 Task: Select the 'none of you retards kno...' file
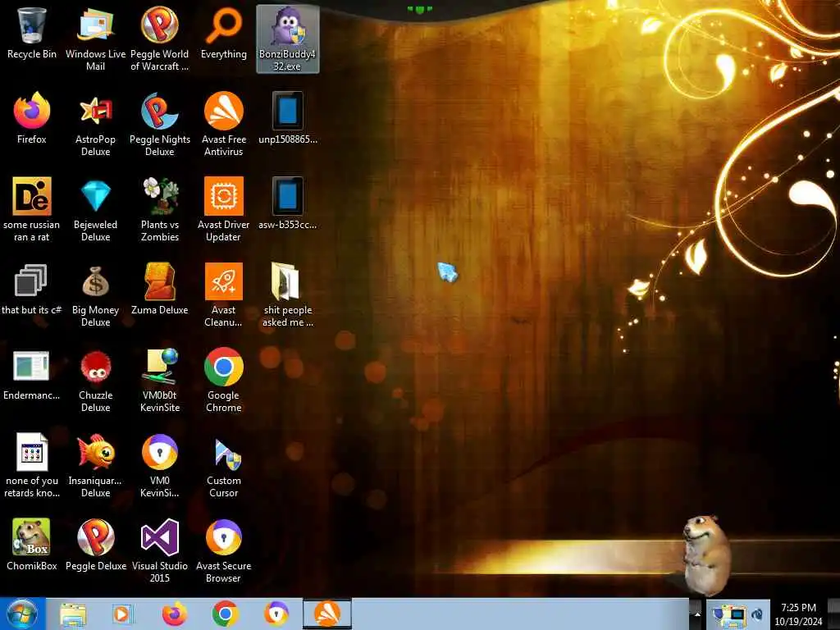pyautogui.click(x=32, y=465)
